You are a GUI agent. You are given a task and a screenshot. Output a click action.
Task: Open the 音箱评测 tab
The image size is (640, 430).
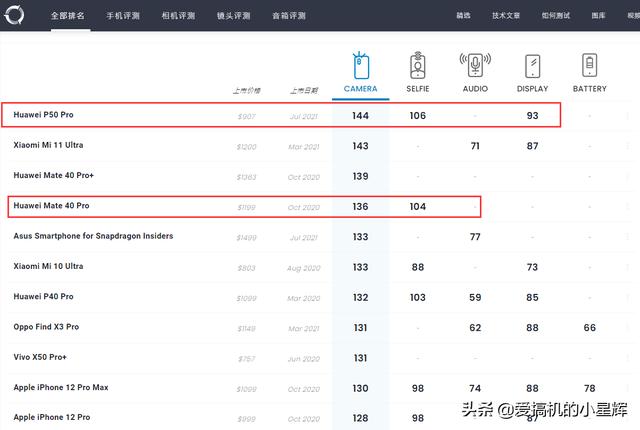pos(289,16)
